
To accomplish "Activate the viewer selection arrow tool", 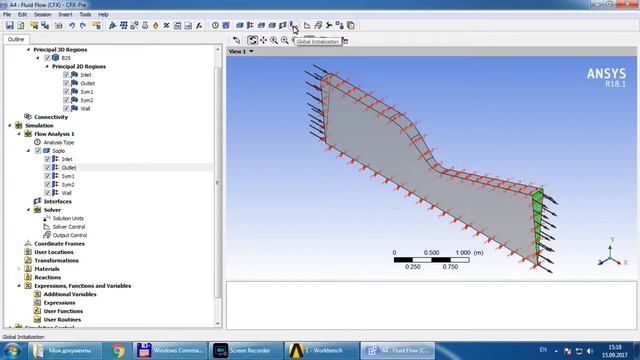I will click(x=236, y=40).
